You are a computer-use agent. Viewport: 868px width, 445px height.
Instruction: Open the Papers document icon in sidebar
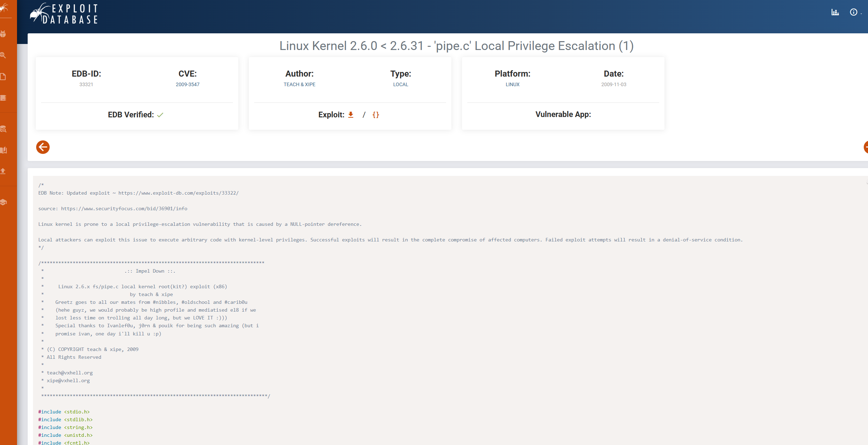[x=3, y=77]
